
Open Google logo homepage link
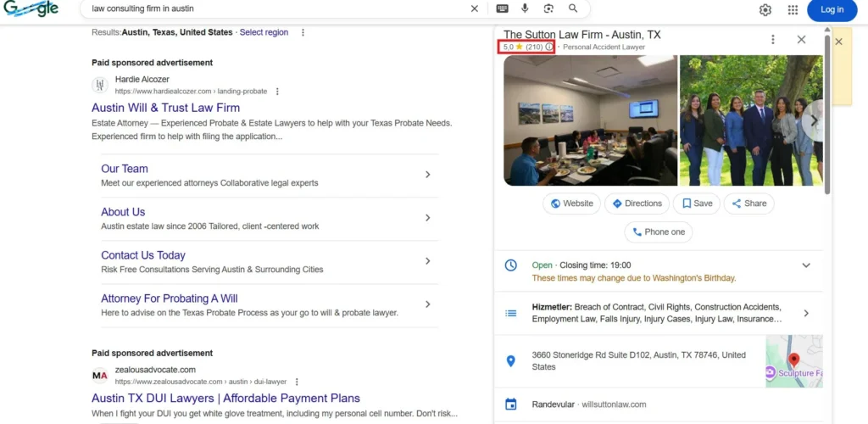(31, 8)
